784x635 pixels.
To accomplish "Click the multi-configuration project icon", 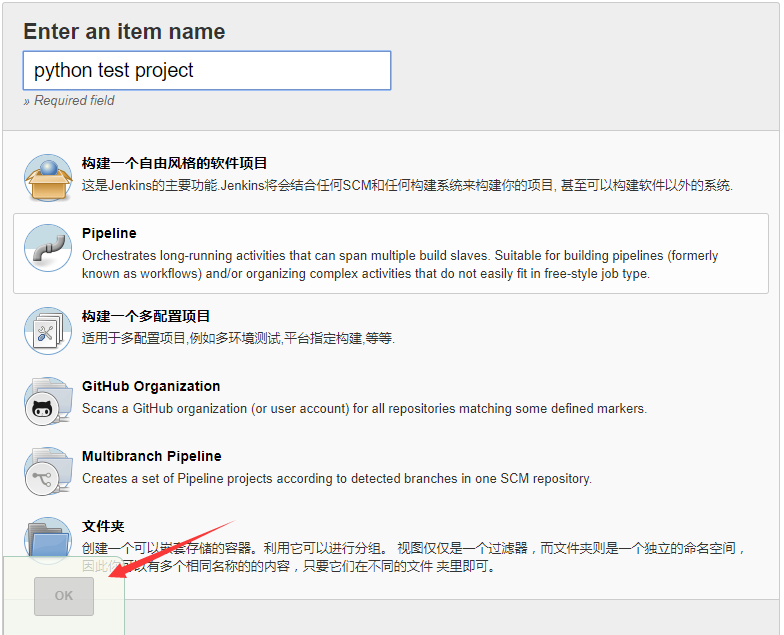I will click(48, 331).
